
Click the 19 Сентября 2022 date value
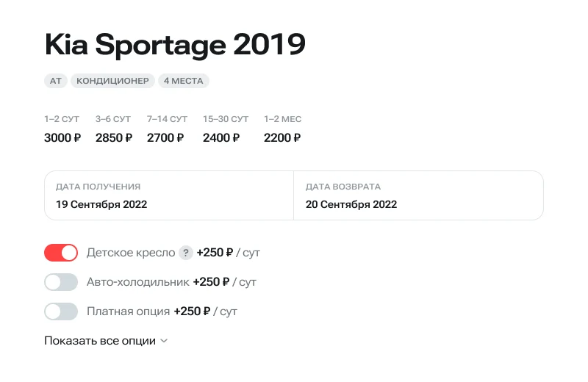point(101,204)
